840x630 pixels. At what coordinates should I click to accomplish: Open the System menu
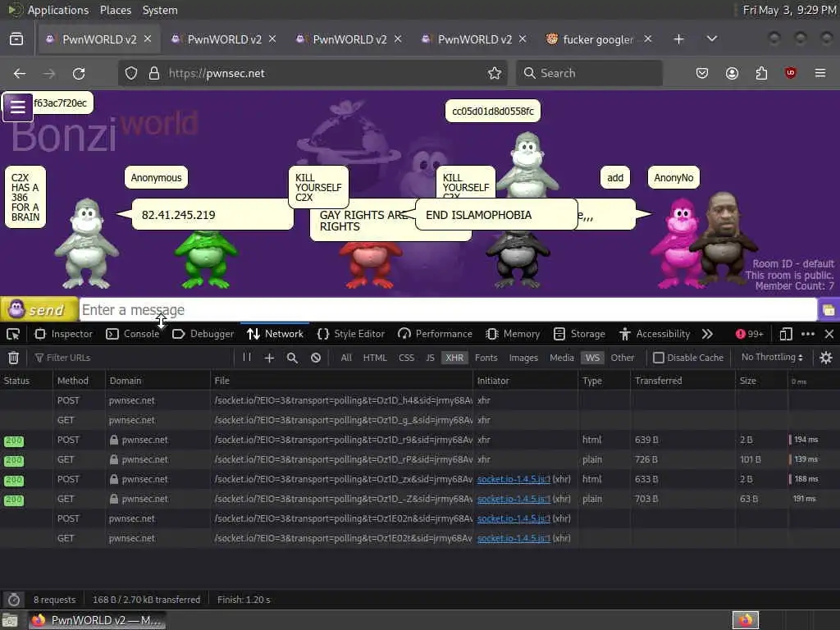(x=160, y=10)
